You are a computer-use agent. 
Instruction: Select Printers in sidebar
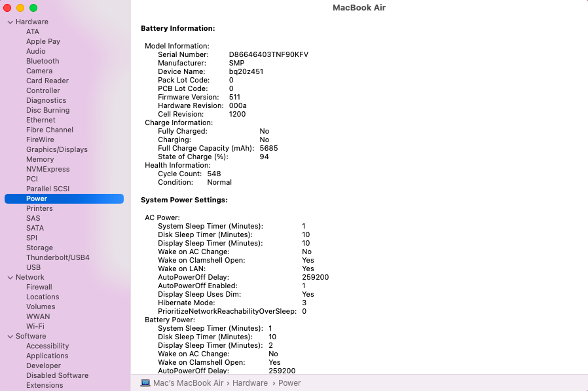[x=39, y=208]
